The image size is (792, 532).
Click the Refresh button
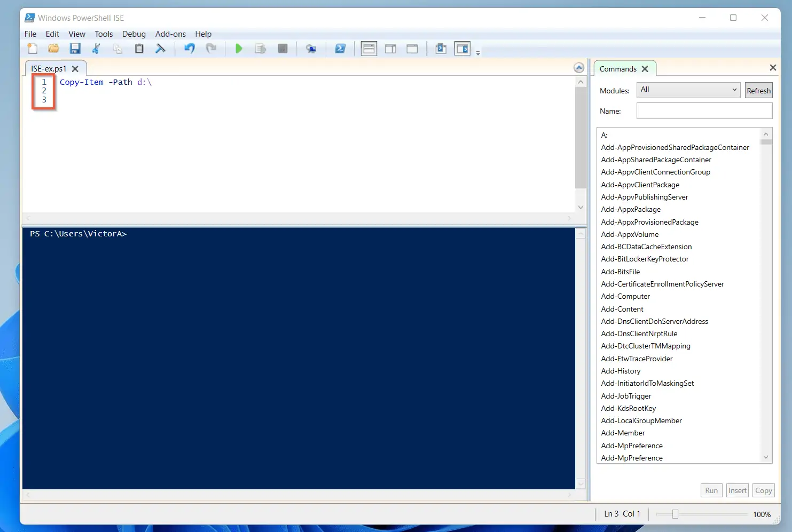758,91
